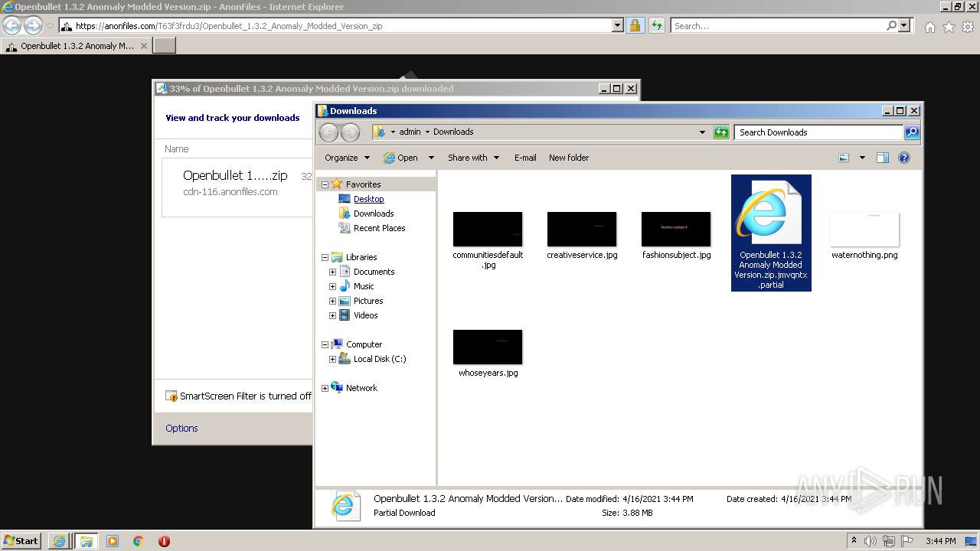This screenshot has width=980, height=551.
Task: Collapse the Computer tree group
Action: tap(325, 344)
